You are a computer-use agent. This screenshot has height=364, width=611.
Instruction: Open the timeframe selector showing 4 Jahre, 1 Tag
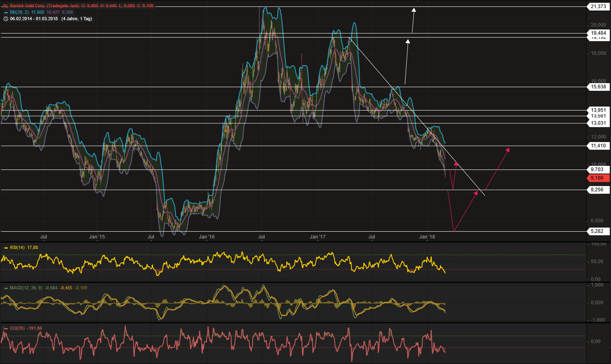click(x=77, y=18)
